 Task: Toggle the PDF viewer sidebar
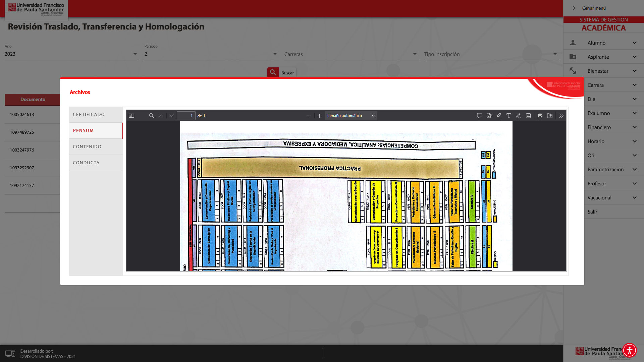tap(131, 116)
